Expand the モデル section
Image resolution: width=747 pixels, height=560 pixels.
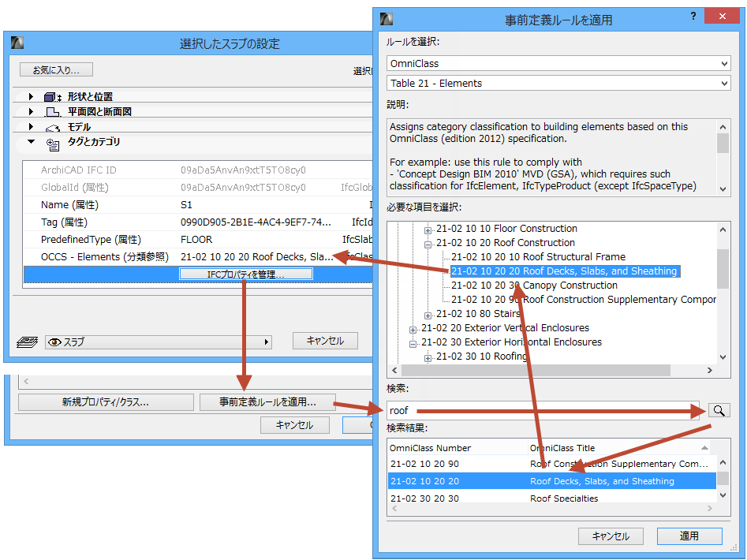[x=31, y=127]
